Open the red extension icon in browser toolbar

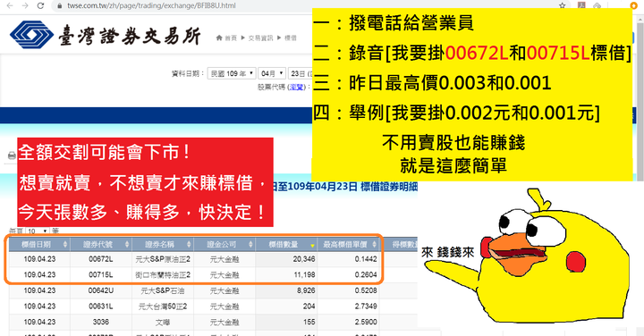point(581,5)
